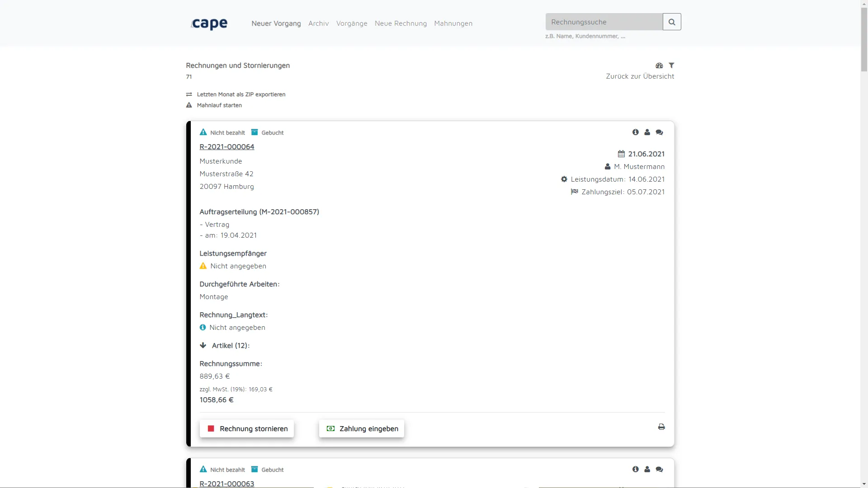Screen dimensions: 868x488
Task: Click warning icon next to Leistungsempfänger Nicht angegeben
Action: coord(203,266)
